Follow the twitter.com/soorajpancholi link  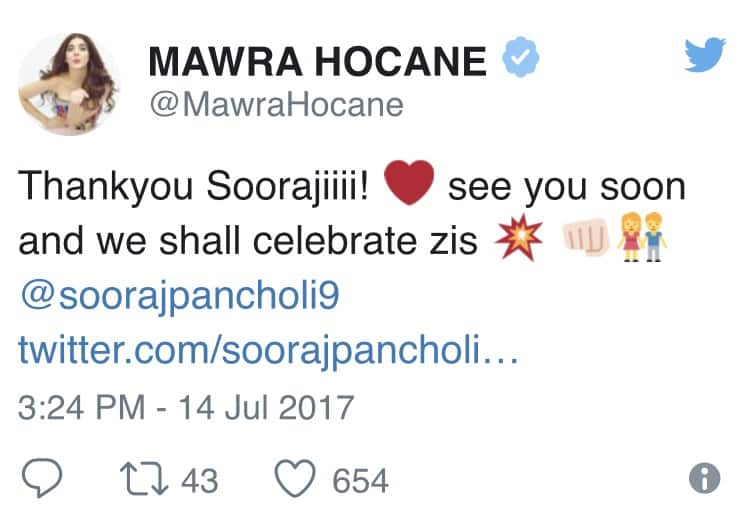[268, 350]
